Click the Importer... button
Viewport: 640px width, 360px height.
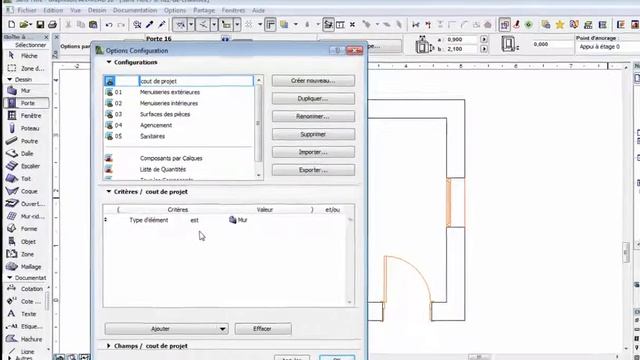point(313,152)
